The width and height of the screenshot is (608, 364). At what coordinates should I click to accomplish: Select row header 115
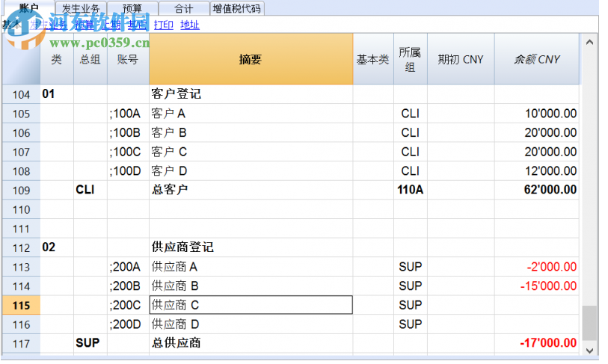(x=22, y=306)
